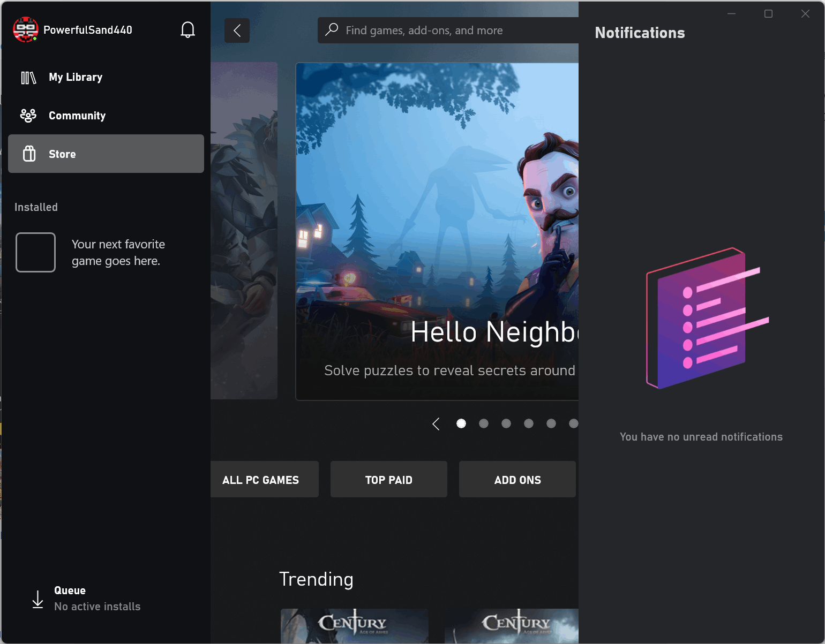The height and width of the screenshot is (644, 825).
Task: Click the PowerfulSand440 username
Action: (x=88, y=30)
